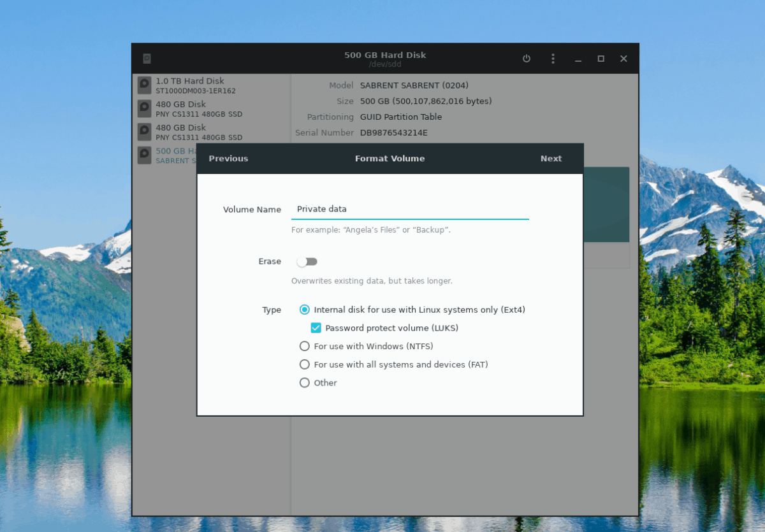The width and height of the screenshot is (765, 532).
Task: Select the second 480 GB Disk drive icon
Action: click(x=145, y=132)
